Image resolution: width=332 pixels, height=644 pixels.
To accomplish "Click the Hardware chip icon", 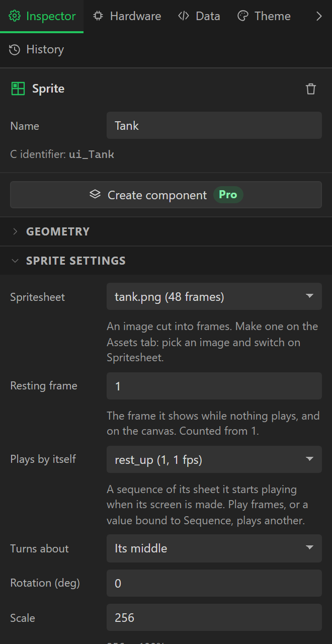I will pyautogui.click(x=98, y=16).
